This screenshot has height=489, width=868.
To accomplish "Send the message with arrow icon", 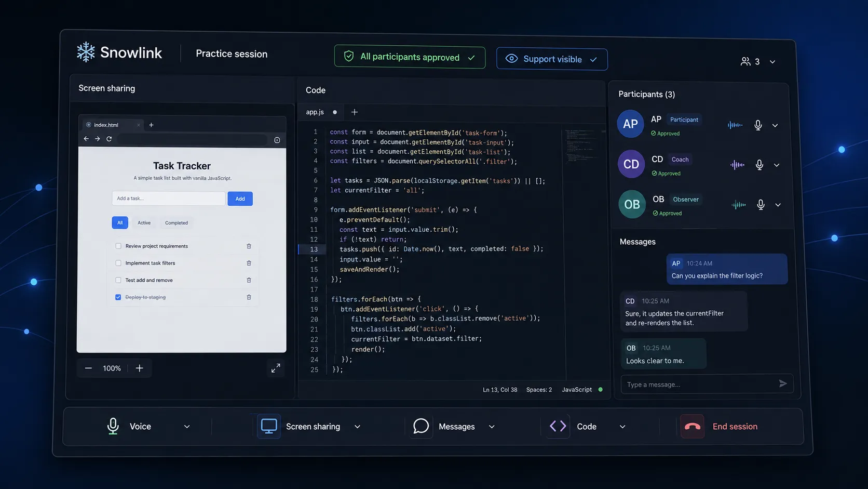I will click(783, 384).
